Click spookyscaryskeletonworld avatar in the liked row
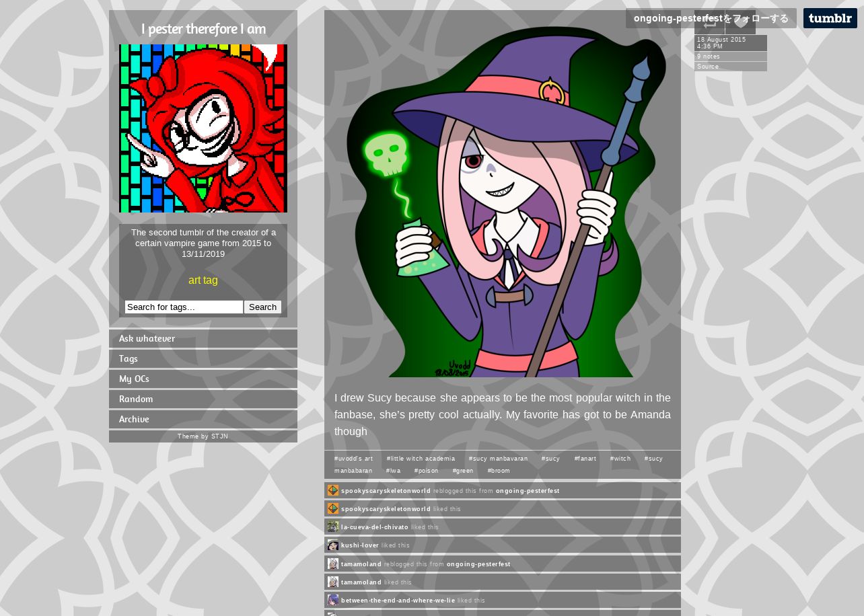Viewport: 864px width, 616px height. [x=333, y=508]
